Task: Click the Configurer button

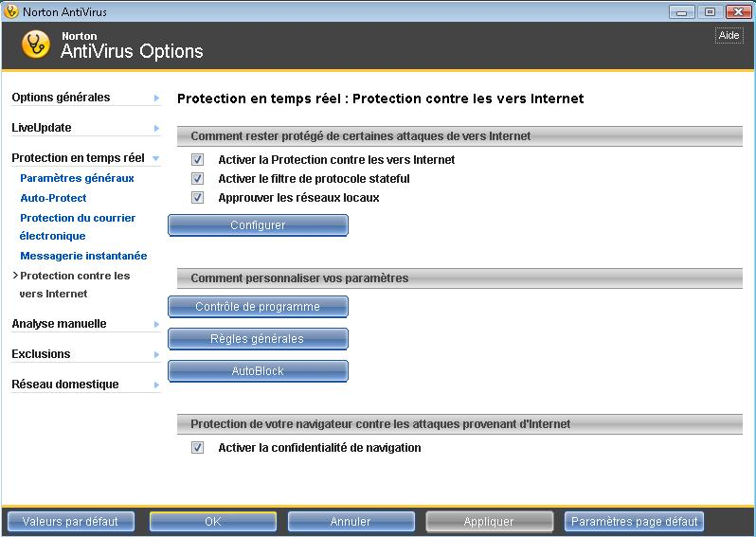Action: click(258, 225)
